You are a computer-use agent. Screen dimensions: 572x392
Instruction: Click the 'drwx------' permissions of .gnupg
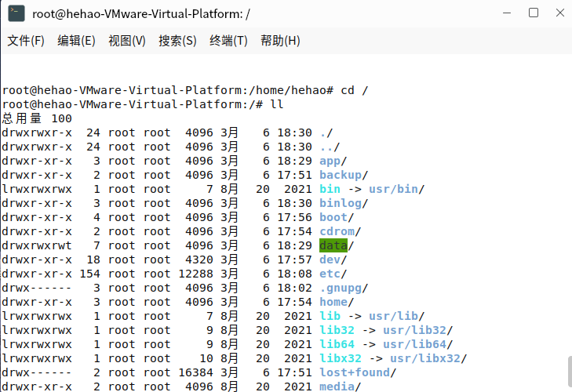tap(37, 288)
